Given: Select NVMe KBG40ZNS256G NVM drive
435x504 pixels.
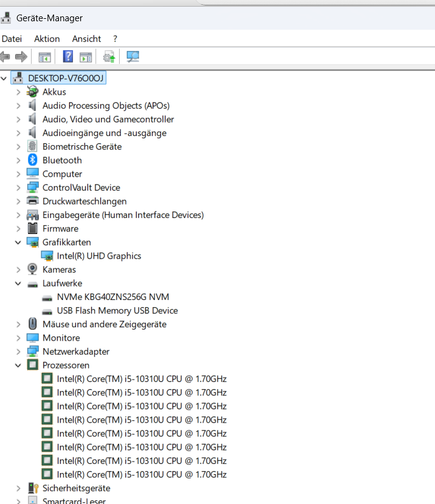Looking at the screenshot, I should click(113, 297).
